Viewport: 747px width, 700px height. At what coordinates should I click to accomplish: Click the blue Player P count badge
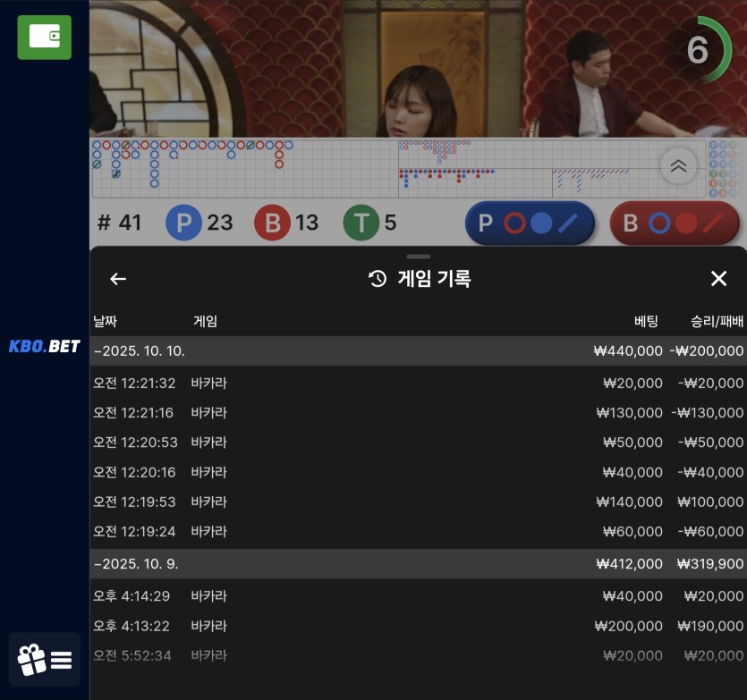[183, 223]
